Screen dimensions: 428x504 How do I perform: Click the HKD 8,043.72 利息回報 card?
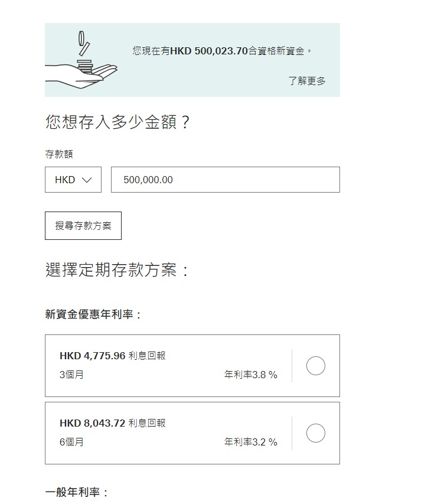[x=192, y=433]
